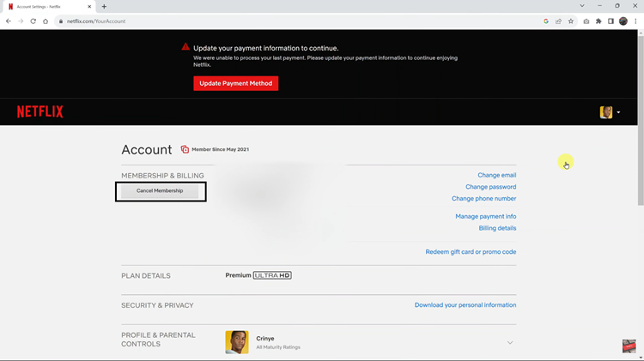Image resolution: width=644 pixels, height=361 pixels.
Task: Open the Change email link
Action: [496, 175]
